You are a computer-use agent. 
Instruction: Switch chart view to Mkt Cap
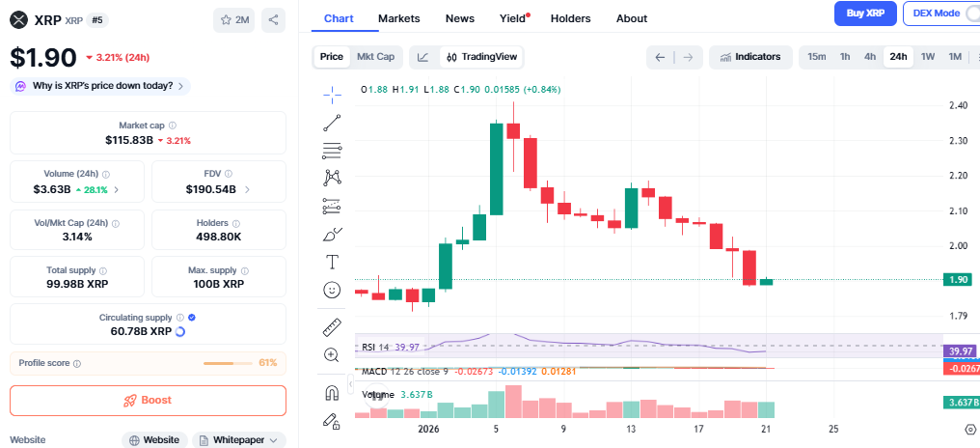pyautogui.click(x=375, y=57)
